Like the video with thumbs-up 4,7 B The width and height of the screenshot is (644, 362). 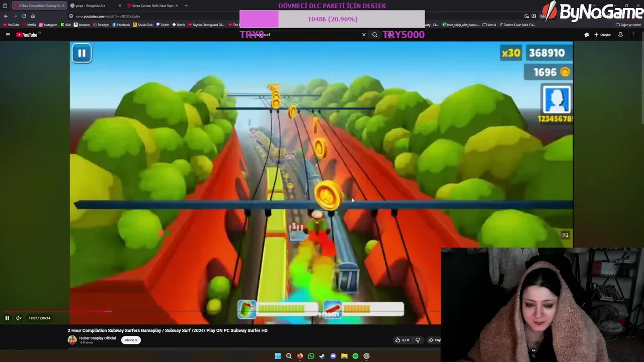402,340
